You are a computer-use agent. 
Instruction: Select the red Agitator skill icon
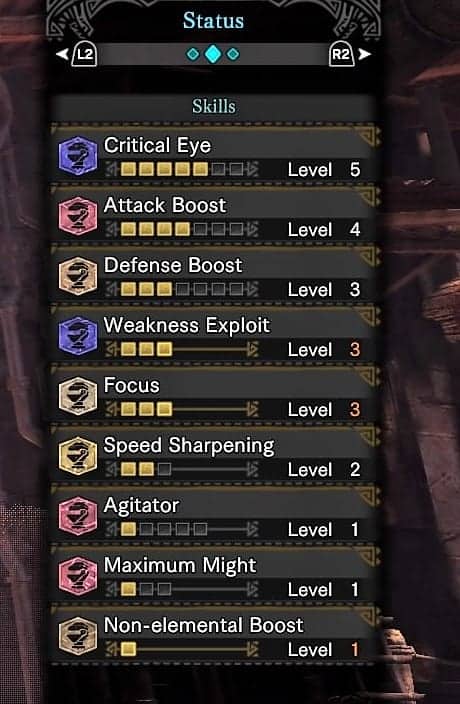coord(78,516)
